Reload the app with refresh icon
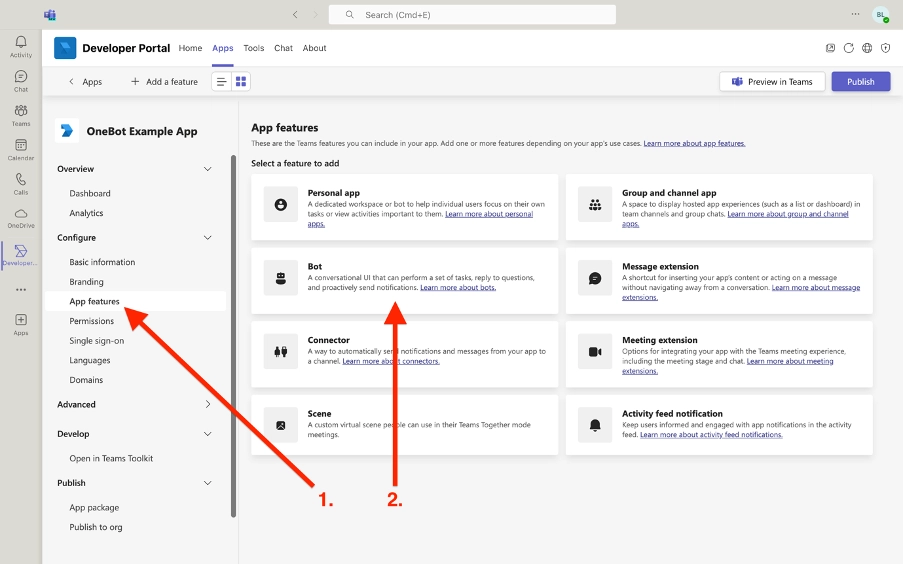The width and height of the screenshot is (904, 564). [849, 48]
